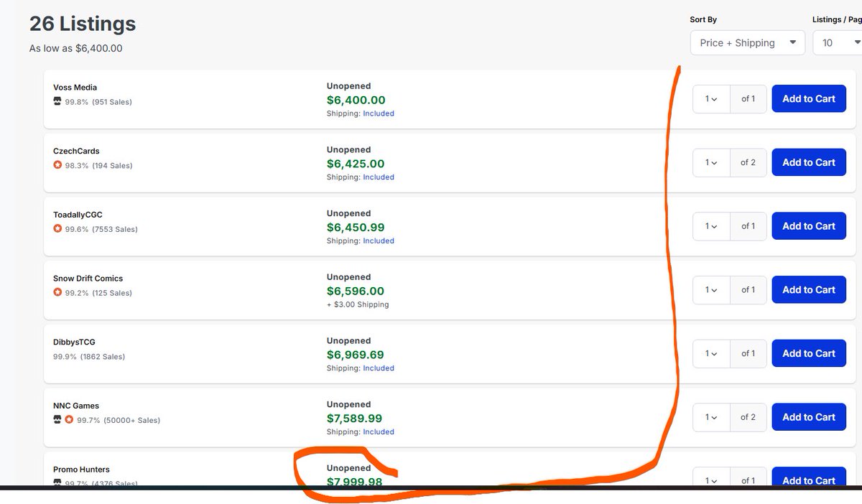Click the $6,596.00 price text
This screenshot has width=862, height=504.
pos(356,291)
